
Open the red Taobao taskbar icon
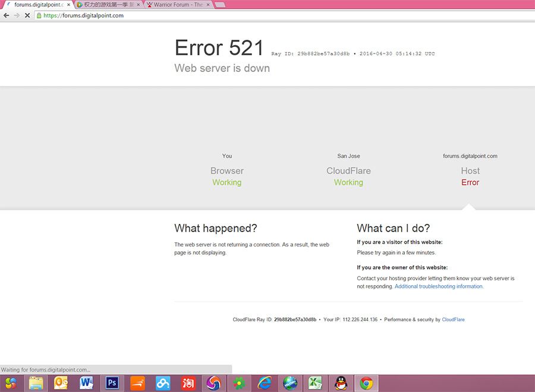[188, 384]
